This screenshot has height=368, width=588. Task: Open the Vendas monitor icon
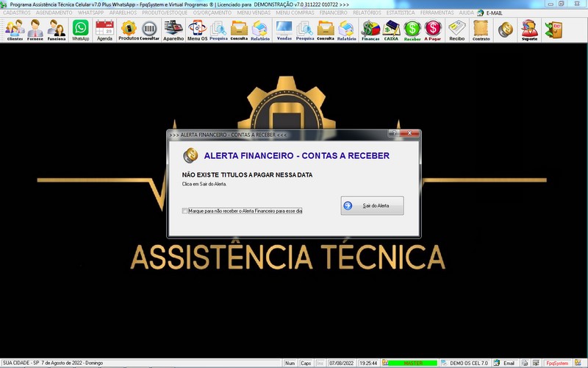coord(284,30)
